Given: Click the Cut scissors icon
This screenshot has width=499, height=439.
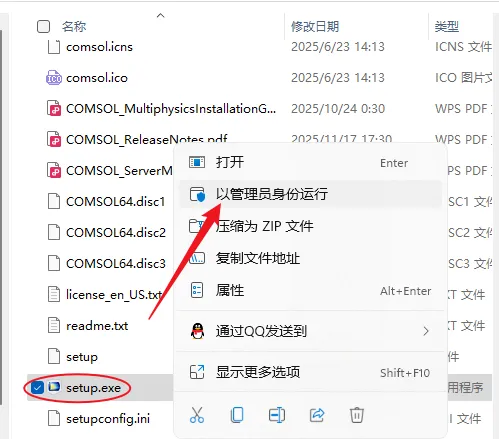Looking at the screenshot, I should 197,415.
